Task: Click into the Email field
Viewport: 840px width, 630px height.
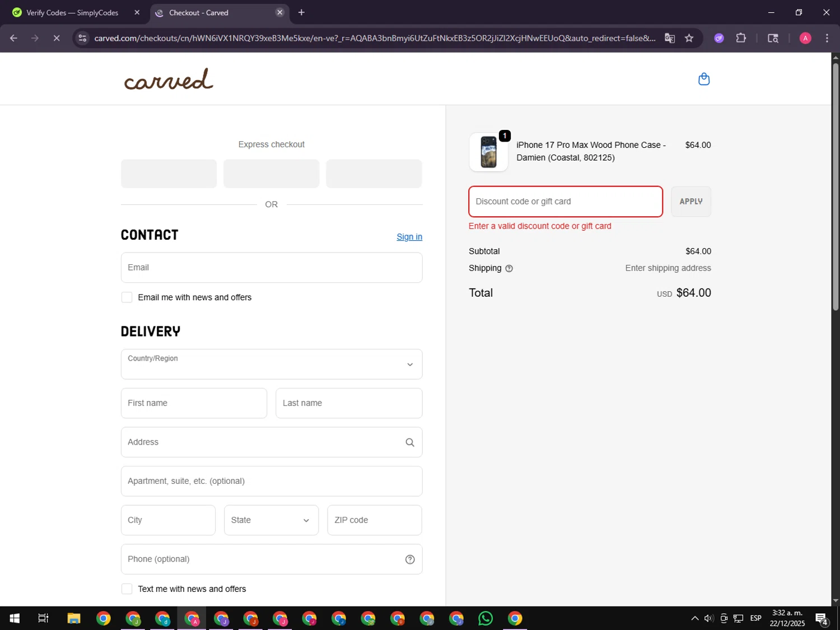Action: [x=272, y=268]
